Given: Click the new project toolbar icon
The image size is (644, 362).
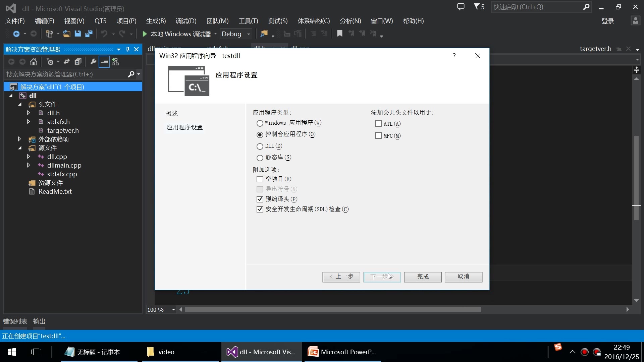Looking at the screenshot, I should tap(49, 34).
